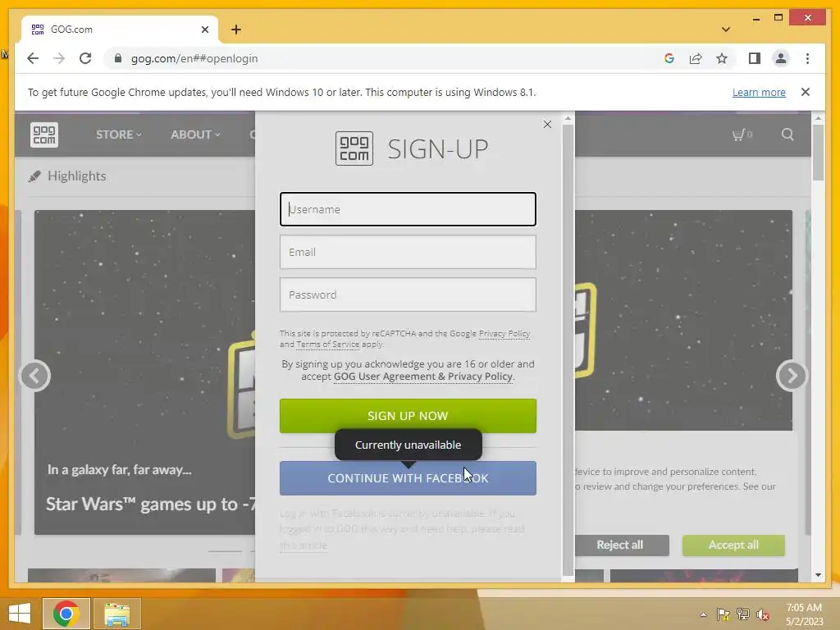Click Accept all cookies
The width and height of the screenshot is (840, 630).
point(733,545)
